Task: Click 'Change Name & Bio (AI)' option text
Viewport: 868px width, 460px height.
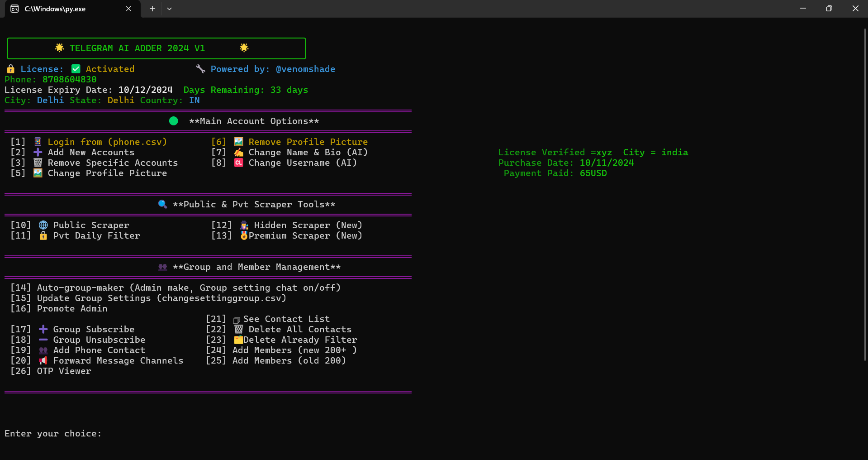Action: 308,152
